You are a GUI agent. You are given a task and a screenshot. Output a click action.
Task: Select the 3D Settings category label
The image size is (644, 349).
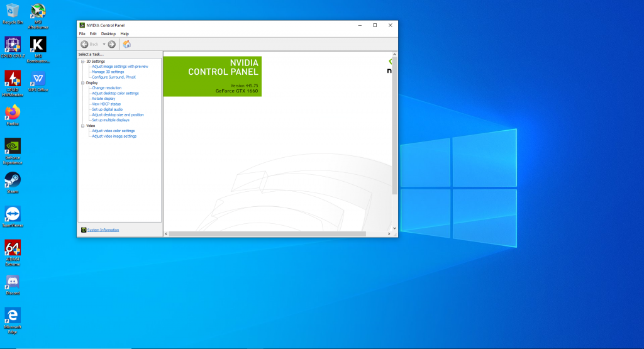(96, 61)
